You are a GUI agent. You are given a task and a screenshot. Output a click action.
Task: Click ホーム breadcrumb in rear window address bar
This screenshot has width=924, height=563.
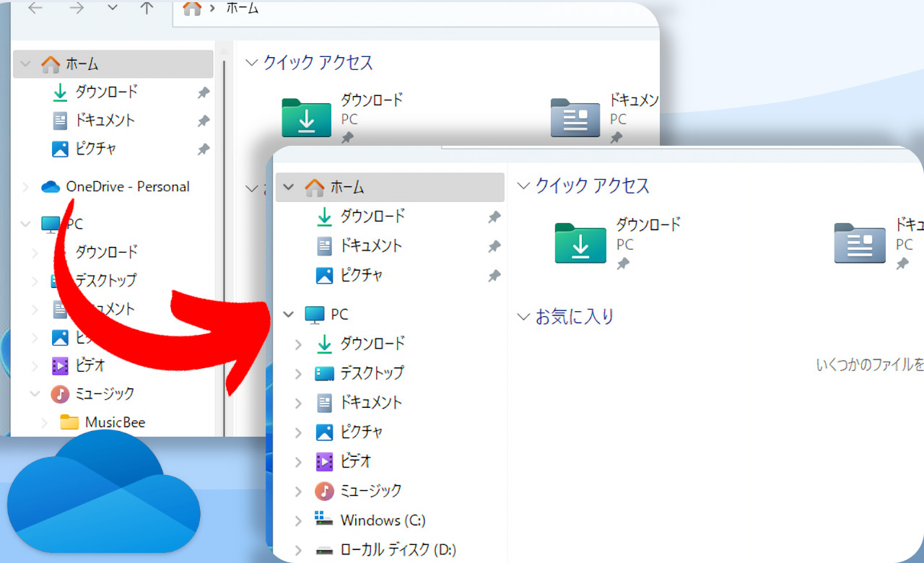(x=243, y=9)
